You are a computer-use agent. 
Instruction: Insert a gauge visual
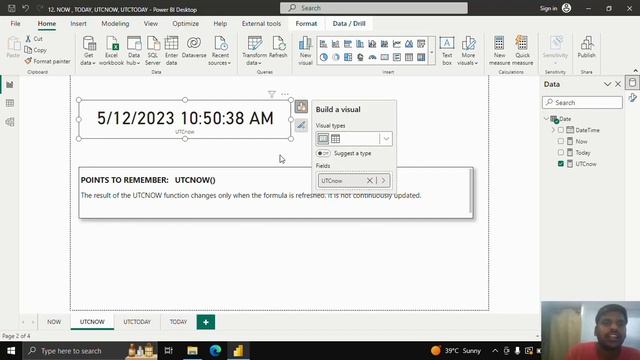372,58
